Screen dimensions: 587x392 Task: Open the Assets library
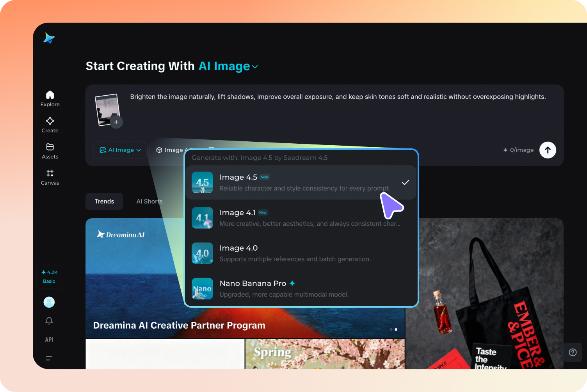(x=50, y=151)
